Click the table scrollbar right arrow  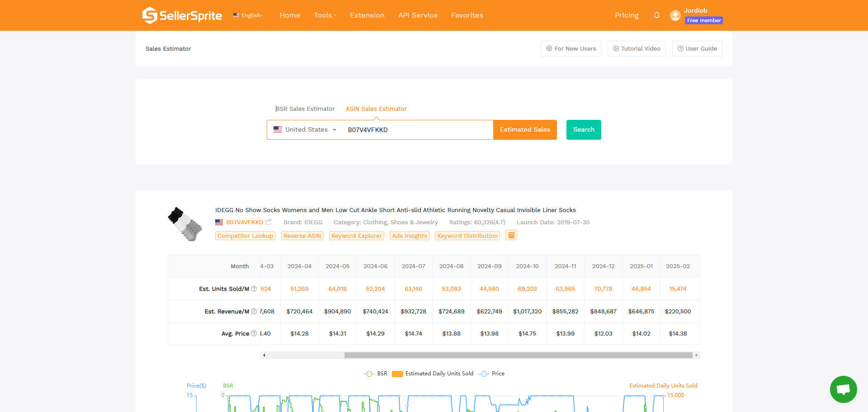point(697,355)
